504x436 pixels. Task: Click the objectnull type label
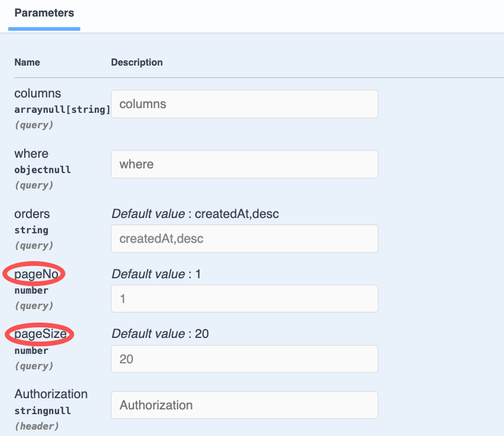click(x=42, y=170)
